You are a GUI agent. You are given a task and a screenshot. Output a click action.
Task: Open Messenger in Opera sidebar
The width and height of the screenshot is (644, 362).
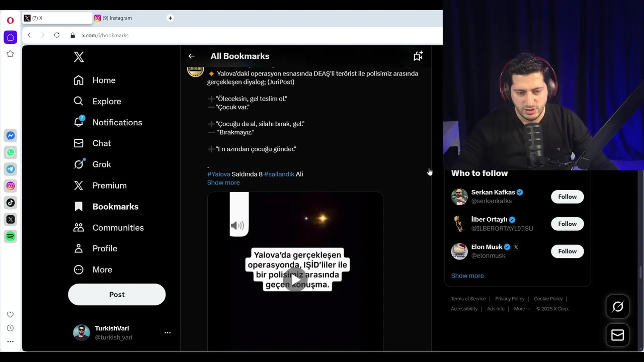point(10,136)
